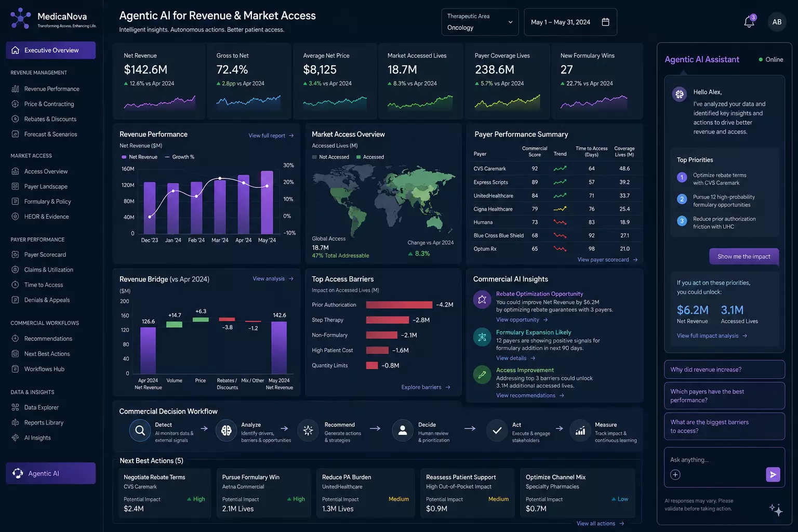The width and height of the screenshot is (798, 532).
Task: Click View opportunity link
Action: coord(522,320)
